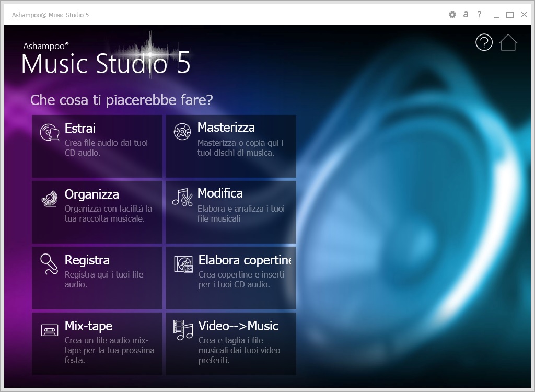Image resolution: width=535 pixels, height=392 pixels.
Task: Click the Video to Music film icon
Action: (183, 330)
